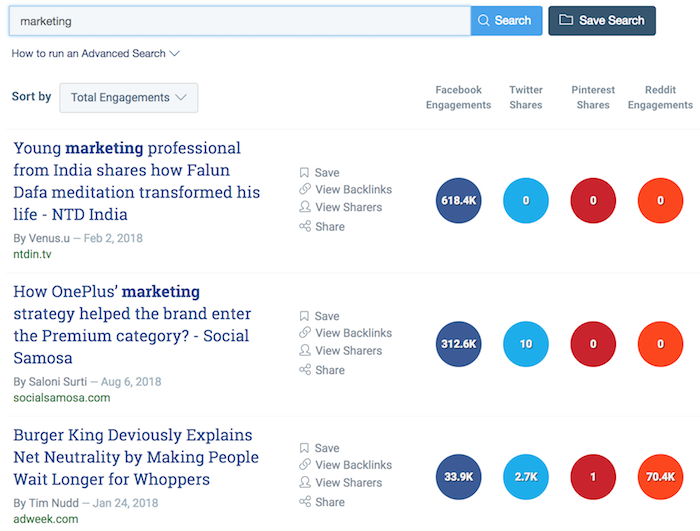Image resolution: width=700 pixels, height=531 pixels.
Task: Click the By Saloni Surti author byline
Action: tap(50, 382)
